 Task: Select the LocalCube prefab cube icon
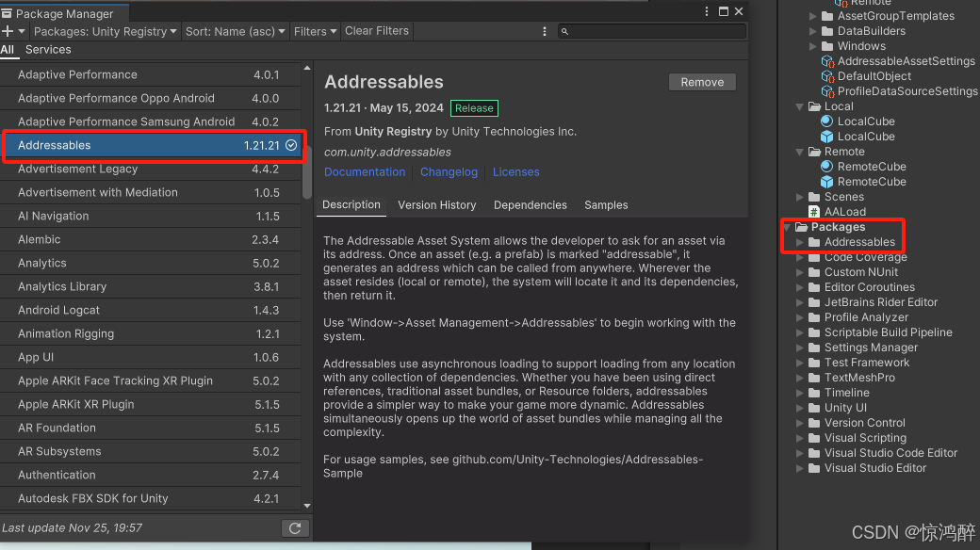coord(827,137)
